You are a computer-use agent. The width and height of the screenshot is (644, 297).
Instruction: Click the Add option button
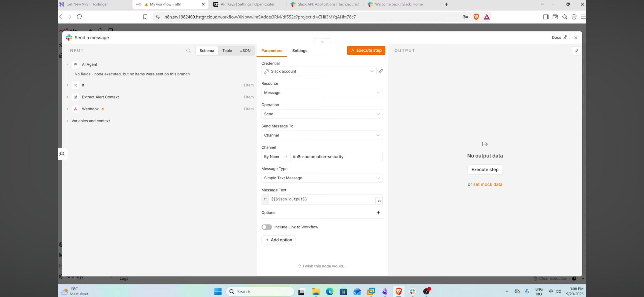(278, 240)
